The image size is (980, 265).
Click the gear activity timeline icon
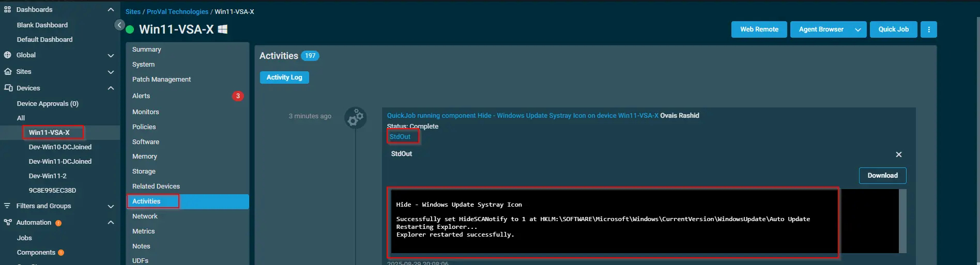point(356,118)
